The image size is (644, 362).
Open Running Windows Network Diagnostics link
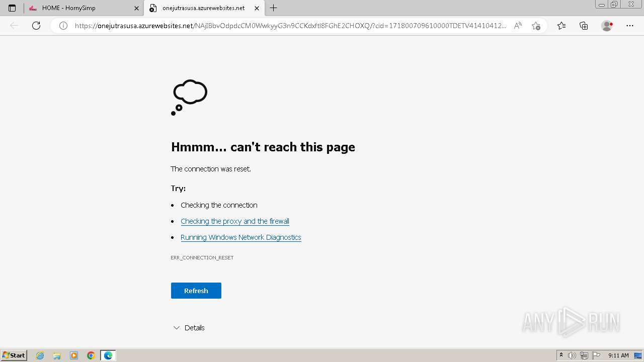pos(241,237)
